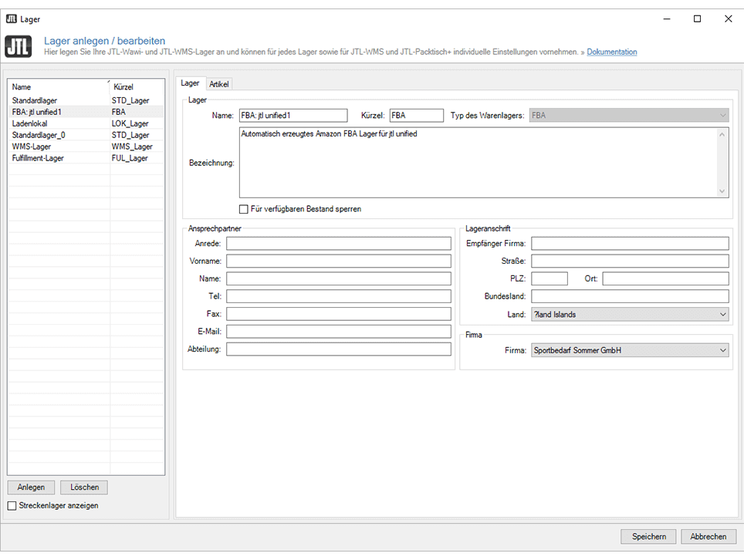The image size is (744, 560).
Task: Select Standardlager in the warehouse list
Action: click(x=35, y=100)
